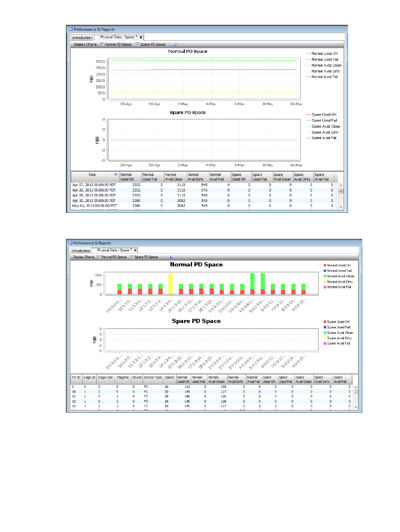Toggle Normal PD Space checkbox in bar-chart window
This screenshot has height=532, width=400.
(99, 257)
